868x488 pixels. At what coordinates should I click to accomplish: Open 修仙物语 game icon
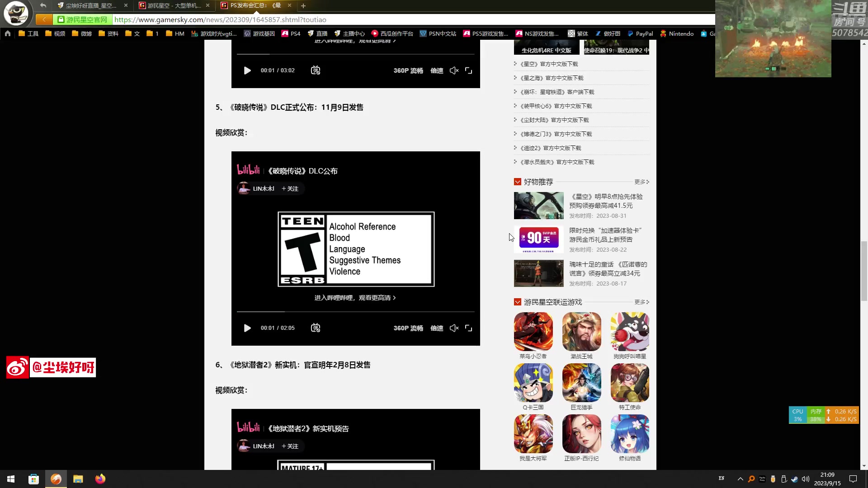coord(630,434)
